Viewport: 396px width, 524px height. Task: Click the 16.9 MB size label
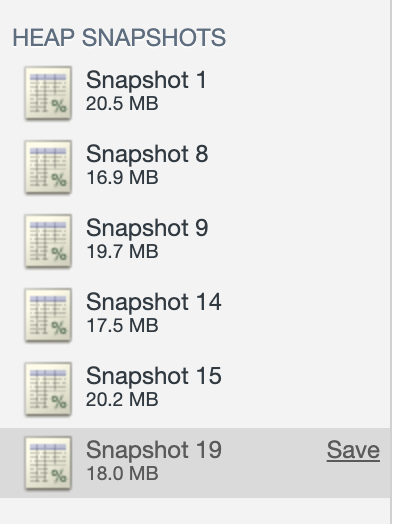(122, 177)
